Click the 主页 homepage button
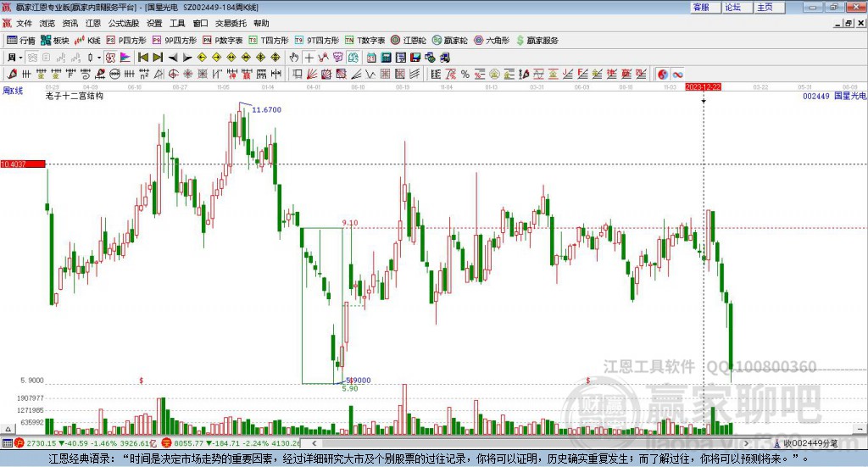 770,7
